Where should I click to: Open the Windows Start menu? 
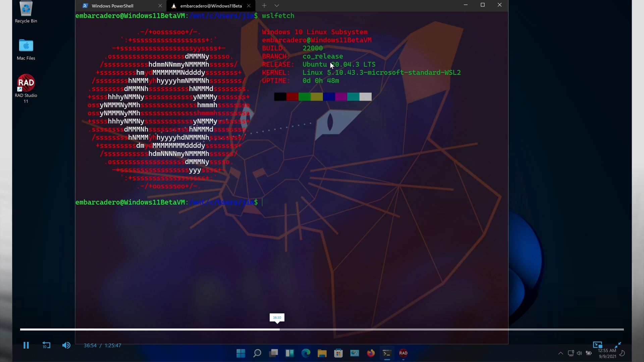[x=241, y=353]
